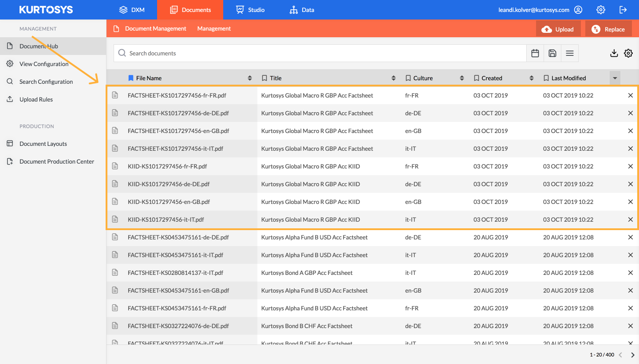Click title Kurtosys Bond A GBP Acc Factsheet

(x=307, y=273)
